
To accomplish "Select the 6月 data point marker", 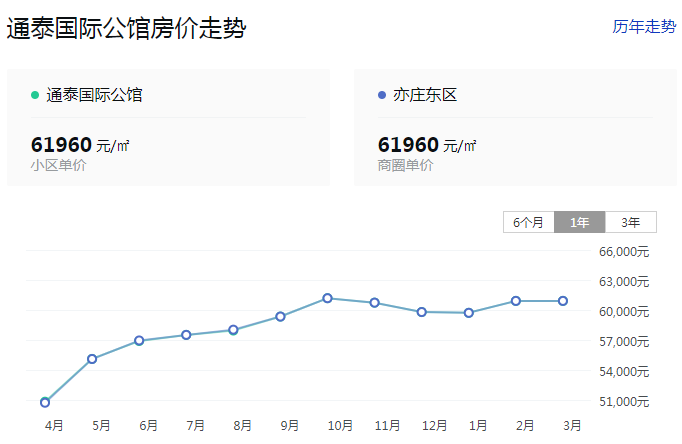I will point(139,341).
